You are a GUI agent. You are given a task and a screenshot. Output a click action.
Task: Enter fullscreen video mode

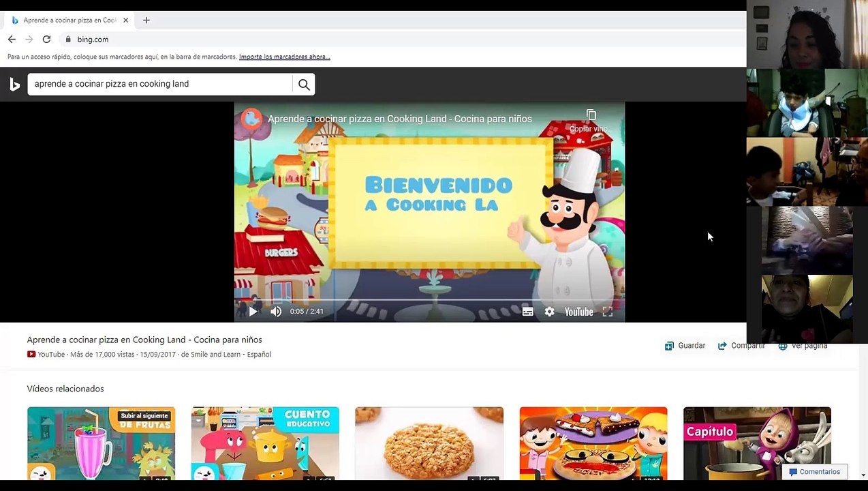607,312
